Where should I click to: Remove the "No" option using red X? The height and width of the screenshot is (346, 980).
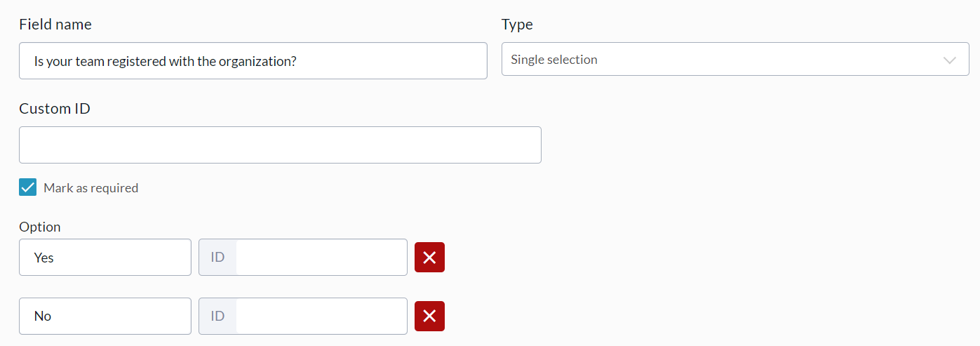coord(429,316)
